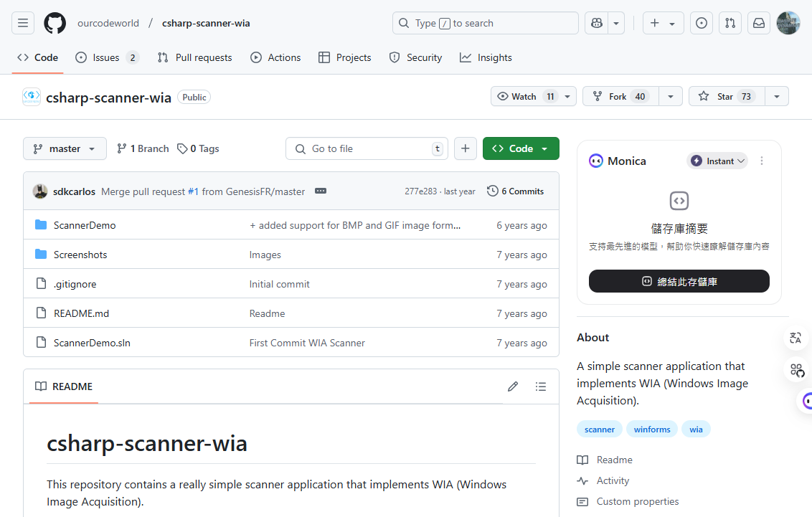Open the Security tab
The width and height of the screenshot is (812, 517).
[x=416, y=57]
